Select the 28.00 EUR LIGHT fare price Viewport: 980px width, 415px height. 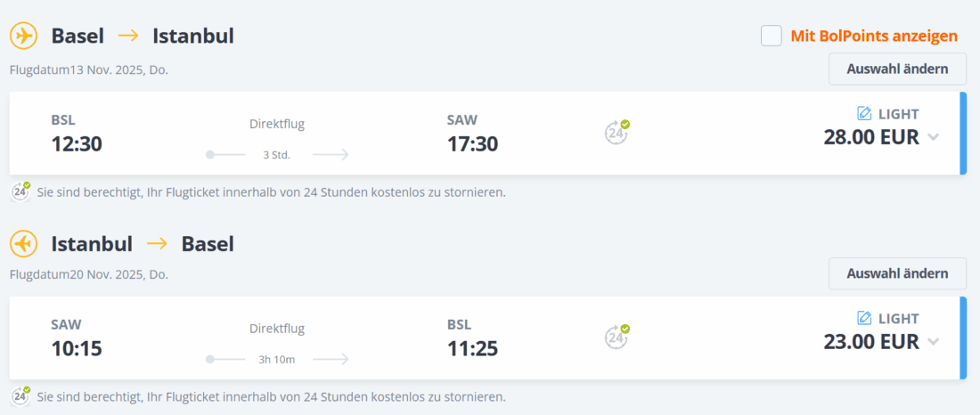(870, 137)
